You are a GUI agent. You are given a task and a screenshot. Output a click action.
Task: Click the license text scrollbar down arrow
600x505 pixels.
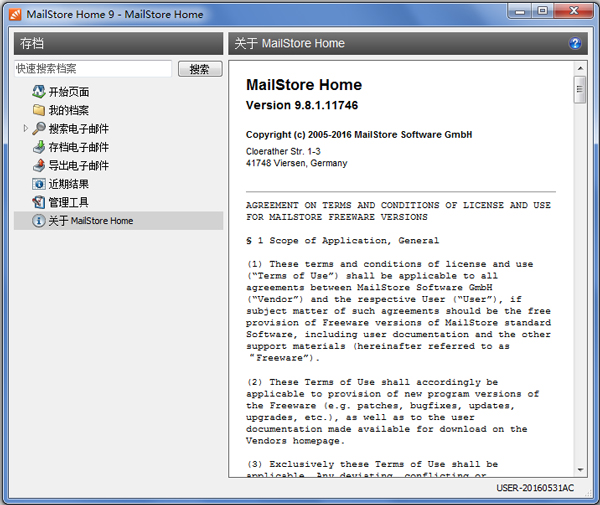[x=579, y=468]
